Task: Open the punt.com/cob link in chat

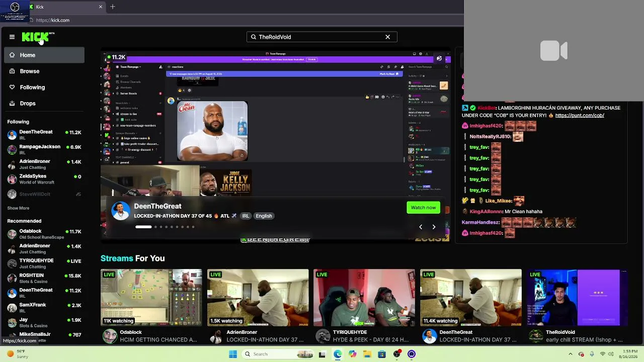Action: (x=580, y=116)
